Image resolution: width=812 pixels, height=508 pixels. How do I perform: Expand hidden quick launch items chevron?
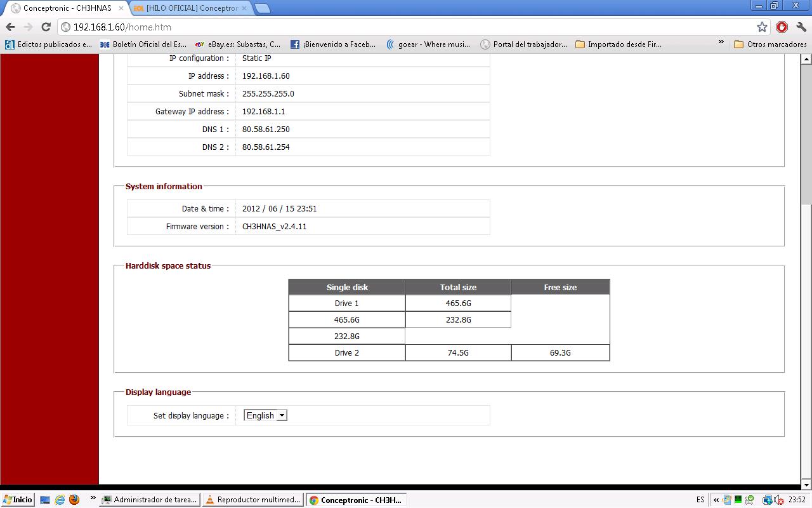pos(93,498)
